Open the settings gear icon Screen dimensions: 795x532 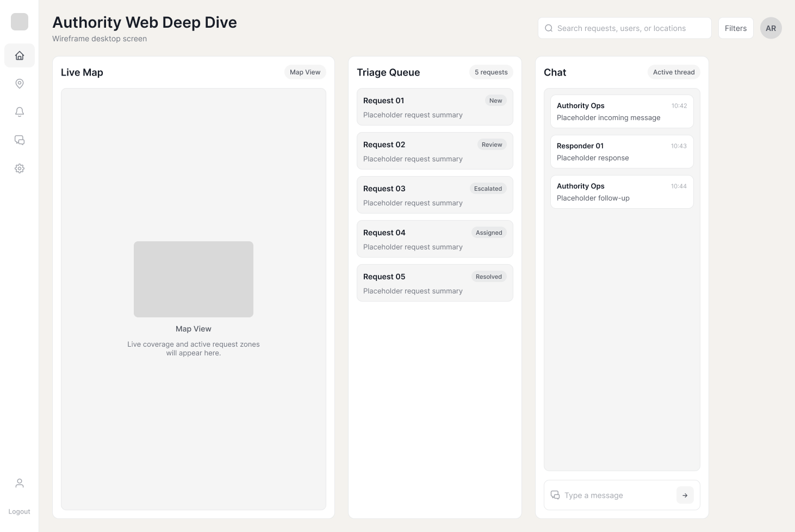tap(20, 168)
